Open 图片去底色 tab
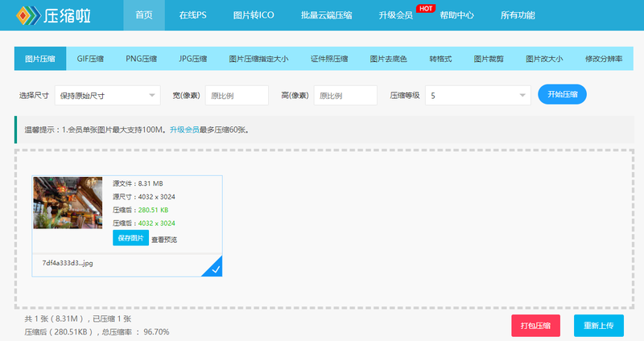 click(388, 59)
